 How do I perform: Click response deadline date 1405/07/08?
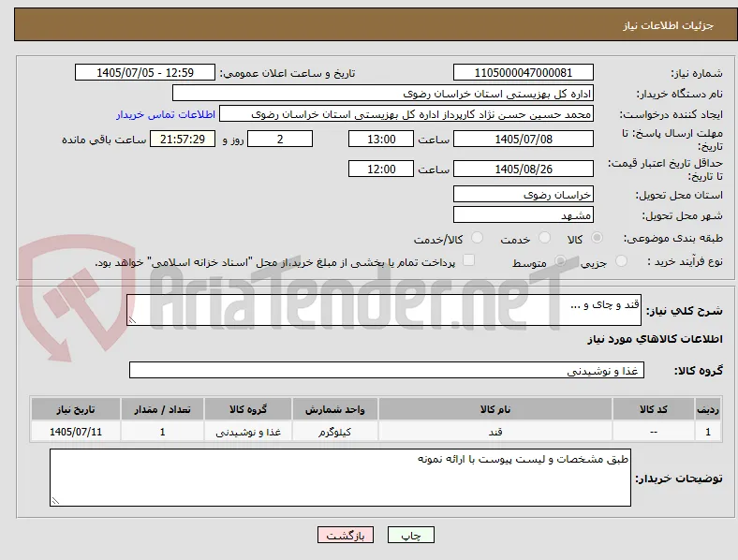(523, 139)
